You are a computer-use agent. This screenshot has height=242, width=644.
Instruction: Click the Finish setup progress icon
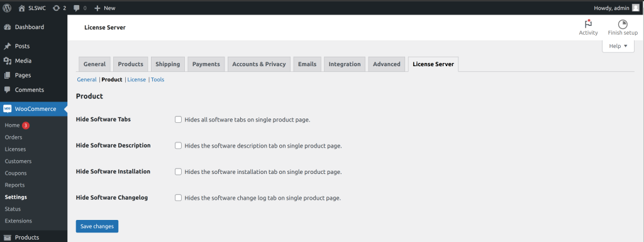[x=623, y=25]
